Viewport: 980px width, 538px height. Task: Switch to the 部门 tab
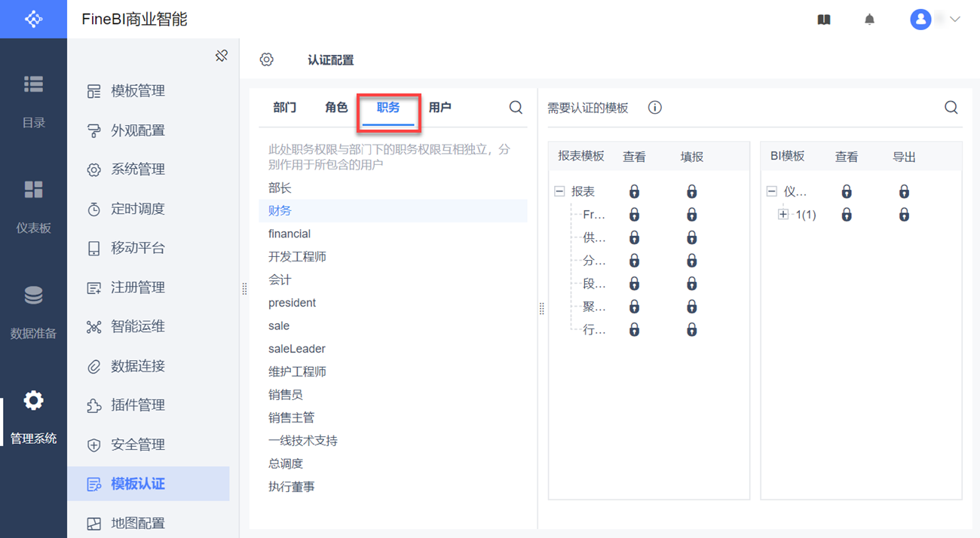[x=284, y=108]
